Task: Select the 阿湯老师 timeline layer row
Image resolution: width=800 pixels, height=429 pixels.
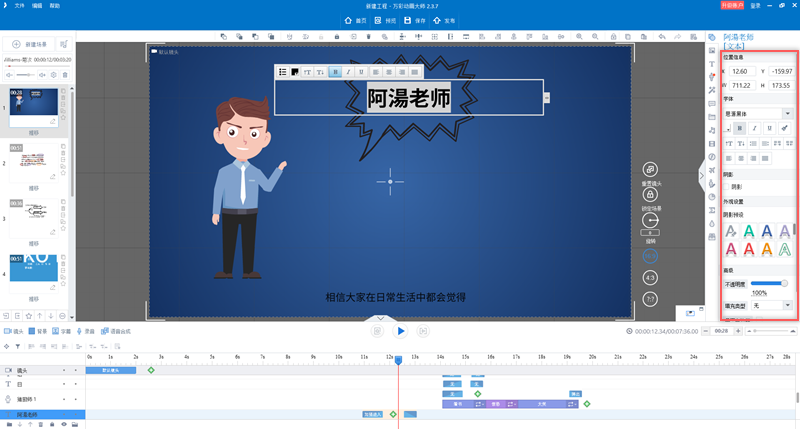Action: coord(43,414)
